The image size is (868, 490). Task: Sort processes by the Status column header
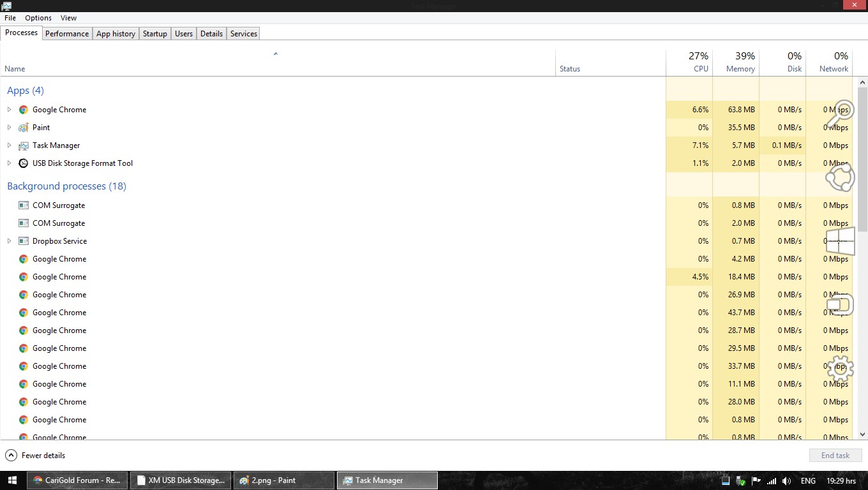coord(611,63)
